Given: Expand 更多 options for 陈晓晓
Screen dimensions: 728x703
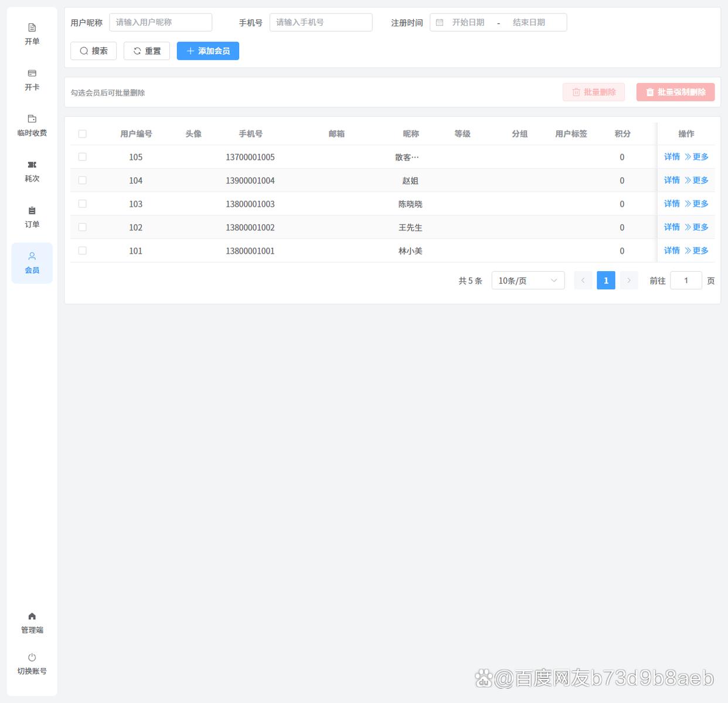Looking at the screenshot, I should point(696,204).
